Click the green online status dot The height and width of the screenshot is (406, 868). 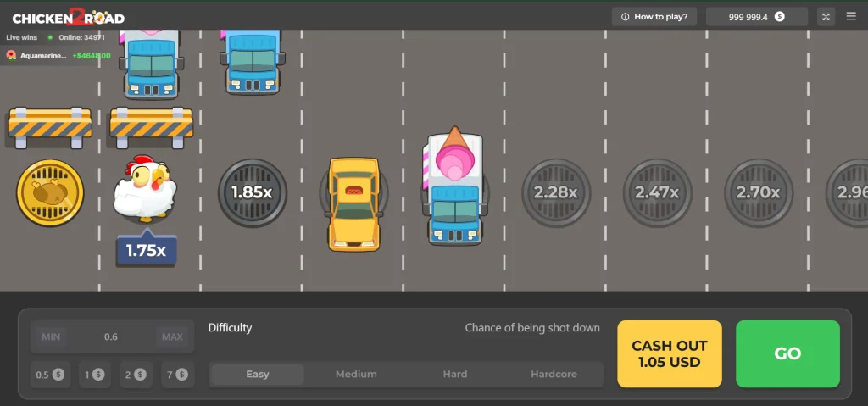pyautogui.click(x=50, y=37)
